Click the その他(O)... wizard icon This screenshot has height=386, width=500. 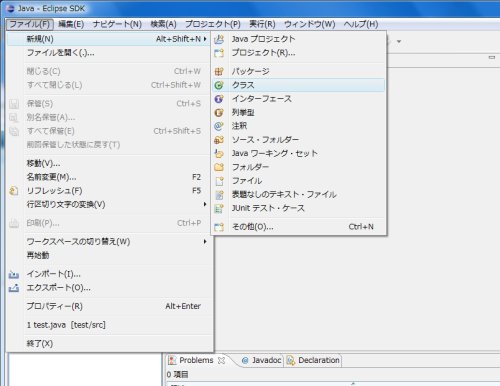219,227
